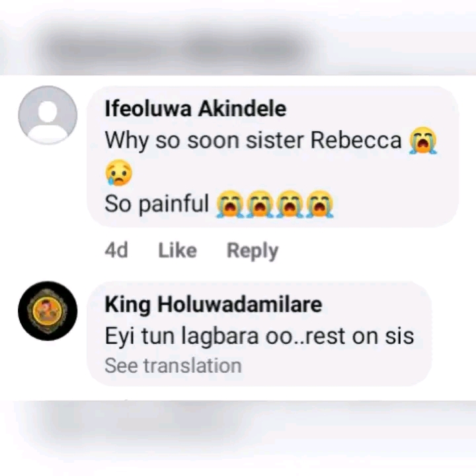Reply to Ifeoluwa Akindele's comment

point(252,251)
